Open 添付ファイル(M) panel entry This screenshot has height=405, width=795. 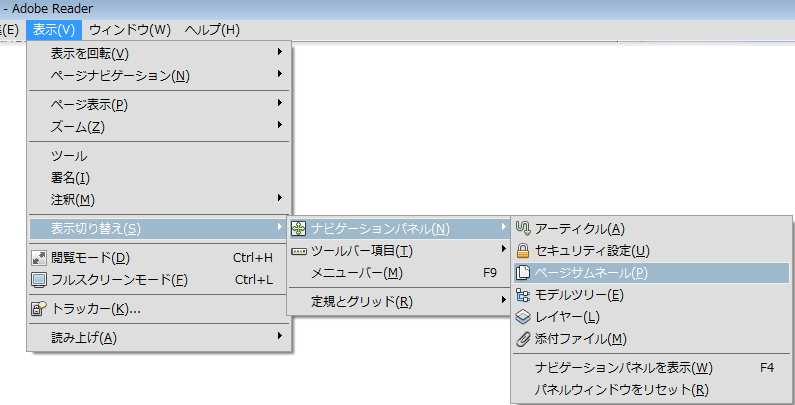[652, 339]
